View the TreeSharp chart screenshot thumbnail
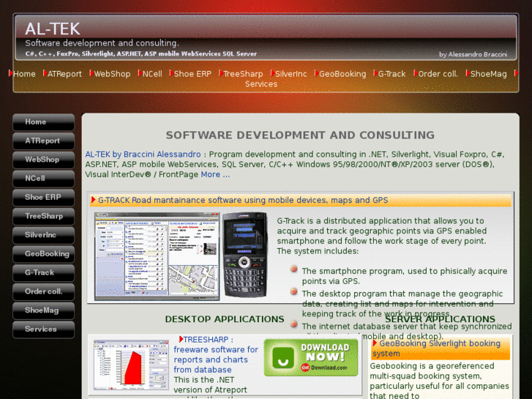The width and height of the screenshot is (532, 399). (131, 365)
